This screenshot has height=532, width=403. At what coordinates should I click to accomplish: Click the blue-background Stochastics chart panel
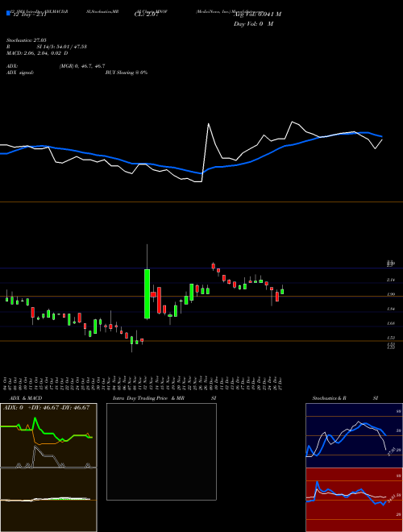point(354,435)
